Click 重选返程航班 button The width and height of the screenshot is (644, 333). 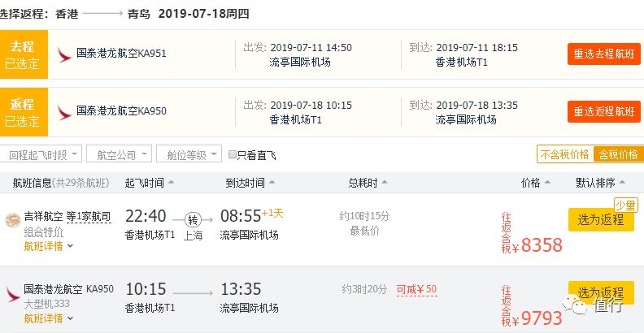coord(603,111)
